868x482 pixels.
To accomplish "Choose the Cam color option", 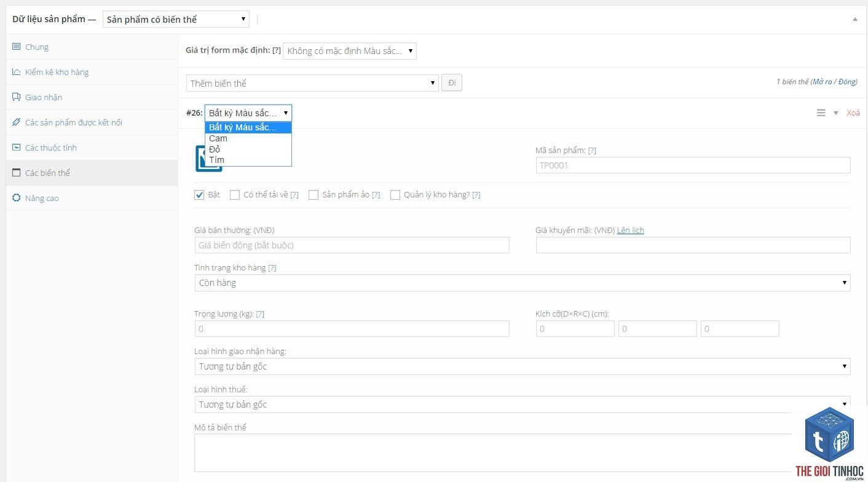I will [248, 138].
